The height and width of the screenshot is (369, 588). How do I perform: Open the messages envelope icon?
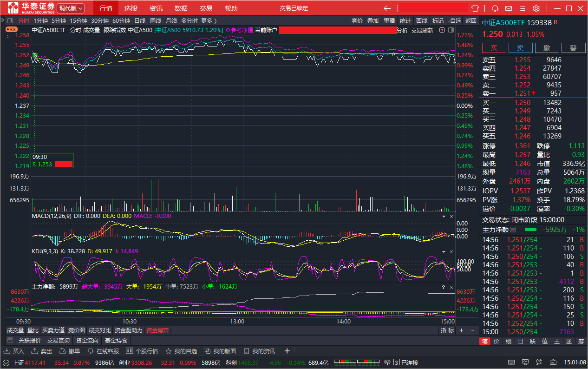tap(509, 8)
